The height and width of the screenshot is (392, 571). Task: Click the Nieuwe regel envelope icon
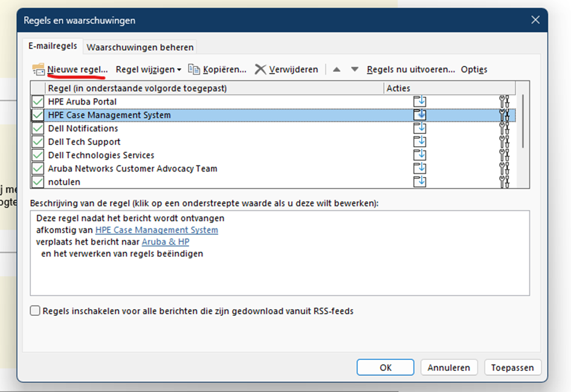(38, 69)
